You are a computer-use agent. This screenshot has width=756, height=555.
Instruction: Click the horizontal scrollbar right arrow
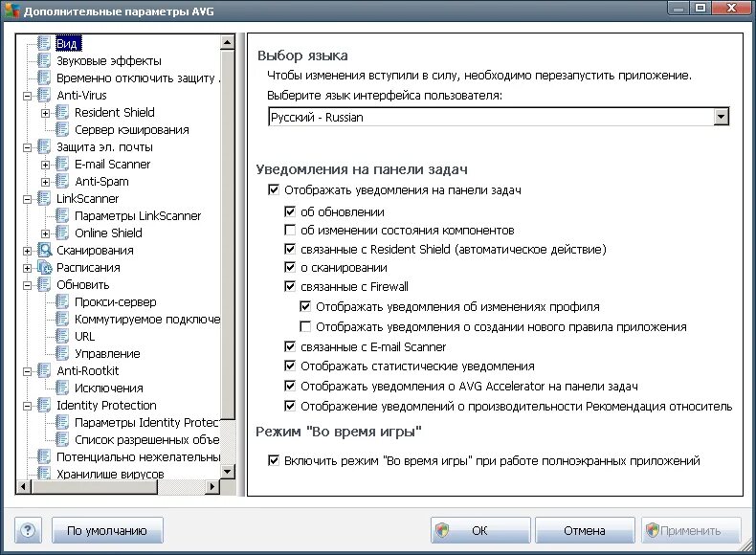pyautogui.click(x=212, y=487)
